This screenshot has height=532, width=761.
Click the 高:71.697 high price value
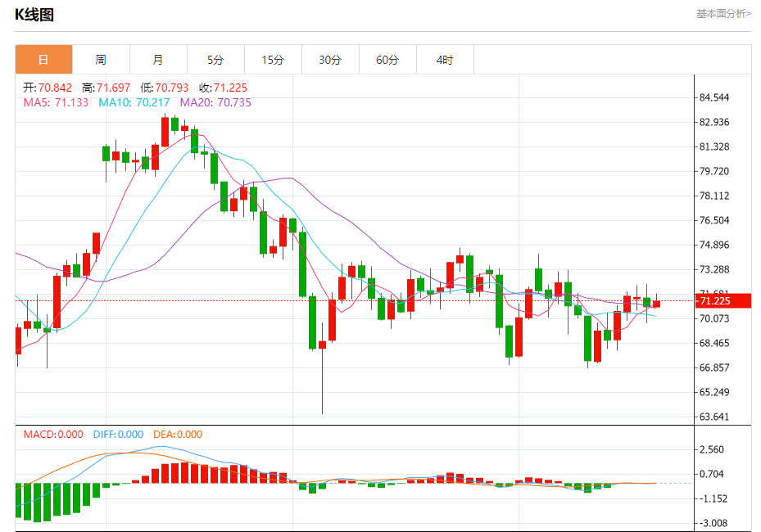tap(106, 88)
